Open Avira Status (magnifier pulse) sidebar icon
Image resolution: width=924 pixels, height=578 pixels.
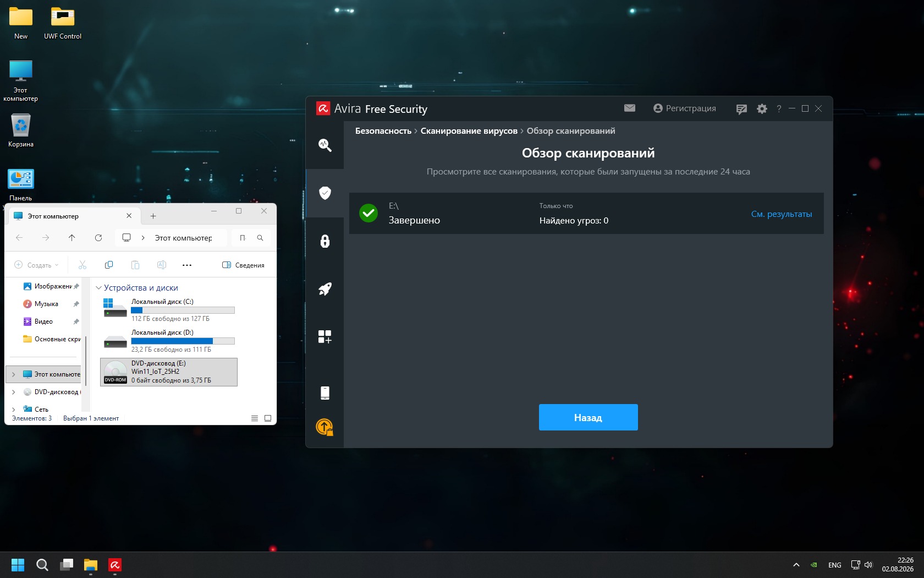[324, 145]
